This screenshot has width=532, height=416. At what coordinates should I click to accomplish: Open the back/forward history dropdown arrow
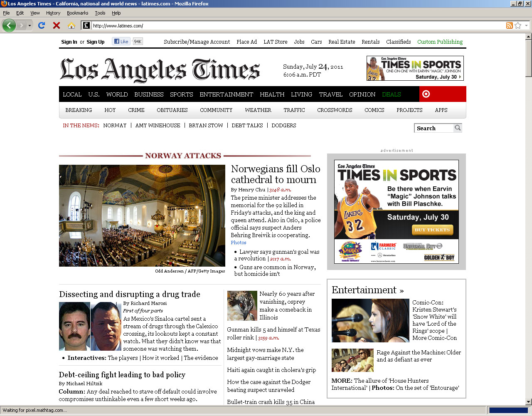coord(30,26)
